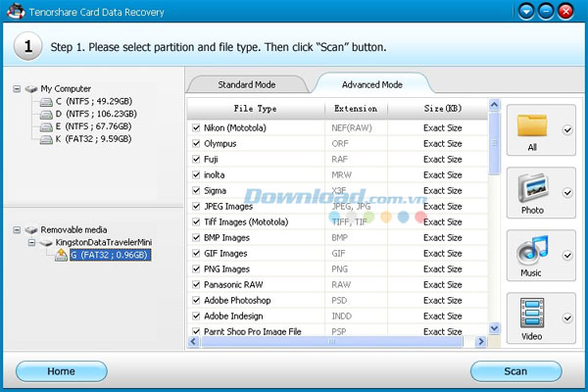Toggle the checkmark beside All category
The height and width of the screenshot is (392, 588).
coord(567,130)
